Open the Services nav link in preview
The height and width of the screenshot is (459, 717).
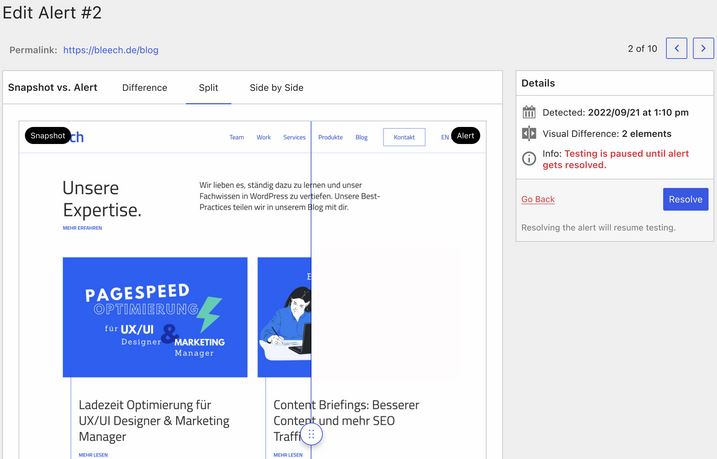pos(294,137)
